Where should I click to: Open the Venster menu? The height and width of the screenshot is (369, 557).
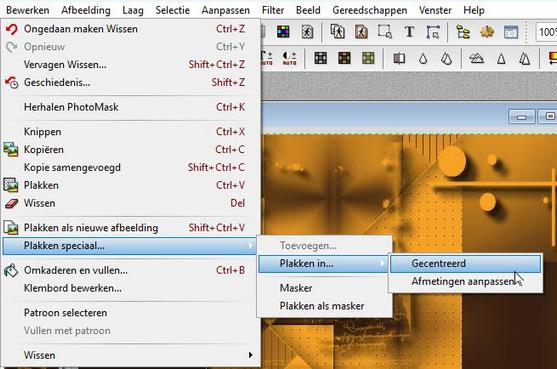click(435, 10)
